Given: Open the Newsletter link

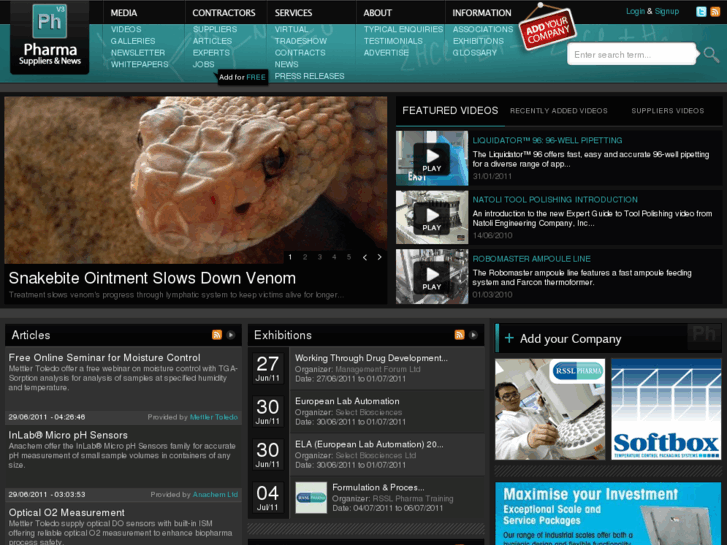Looking at the screenshot, I should tap(138, 52).
